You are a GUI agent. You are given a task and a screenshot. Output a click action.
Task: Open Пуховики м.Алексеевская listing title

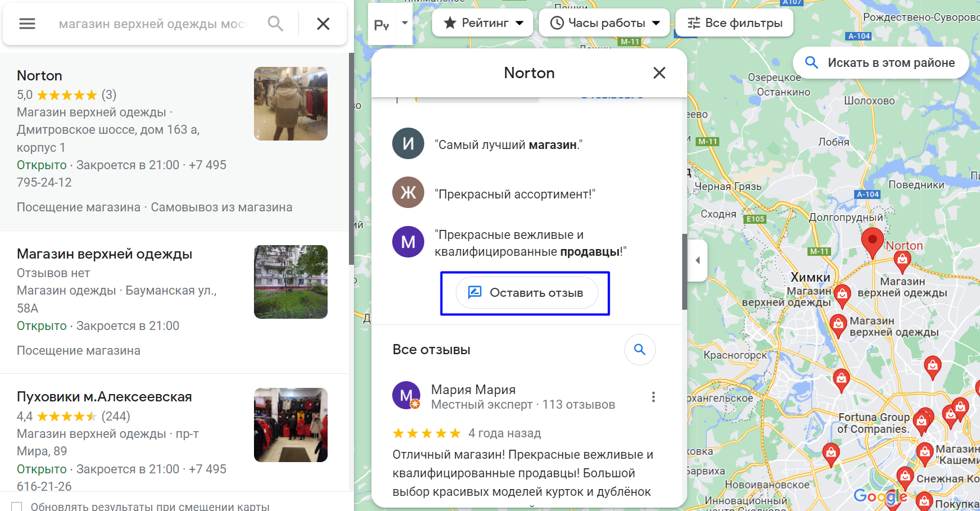(105, 397)
